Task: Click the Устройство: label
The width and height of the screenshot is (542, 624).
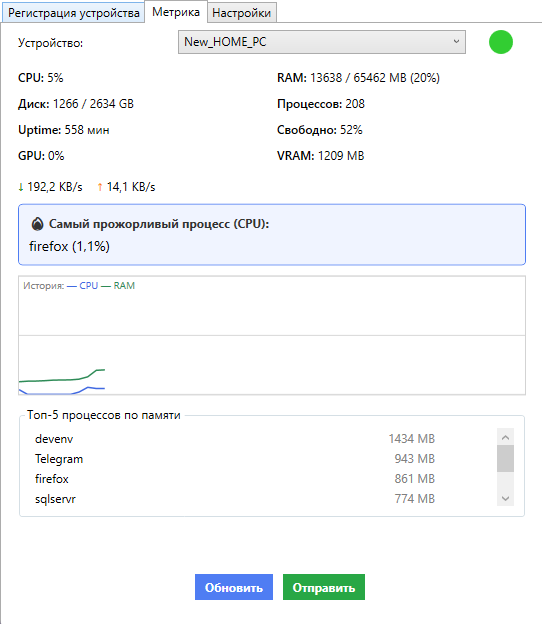Action: 50,43
